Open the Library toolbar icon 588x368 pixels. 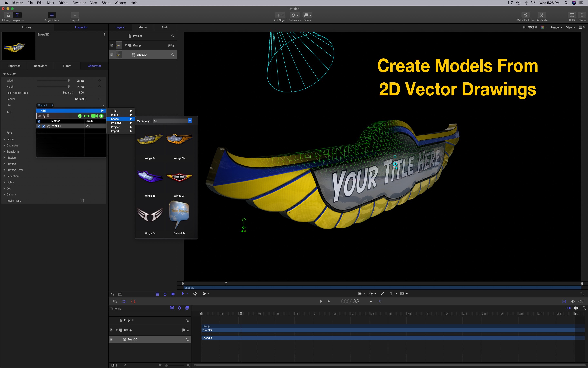point(8,15)
